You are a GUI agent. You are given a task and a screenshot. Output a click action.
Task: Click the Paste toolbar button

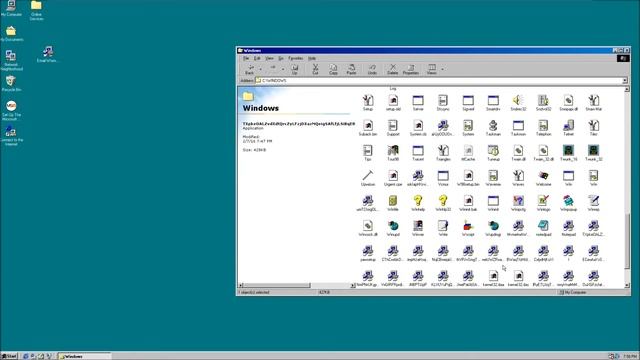351,69
